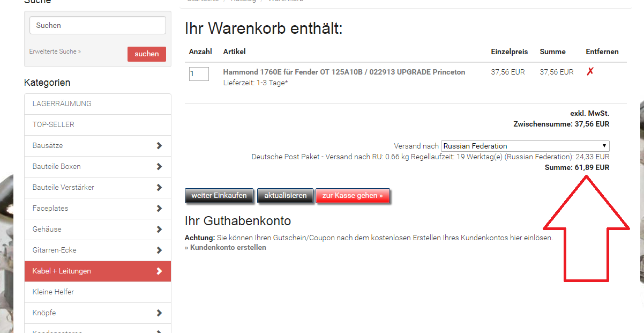Expand the Bauteile Verstärker chevron

tap(159, 188)
